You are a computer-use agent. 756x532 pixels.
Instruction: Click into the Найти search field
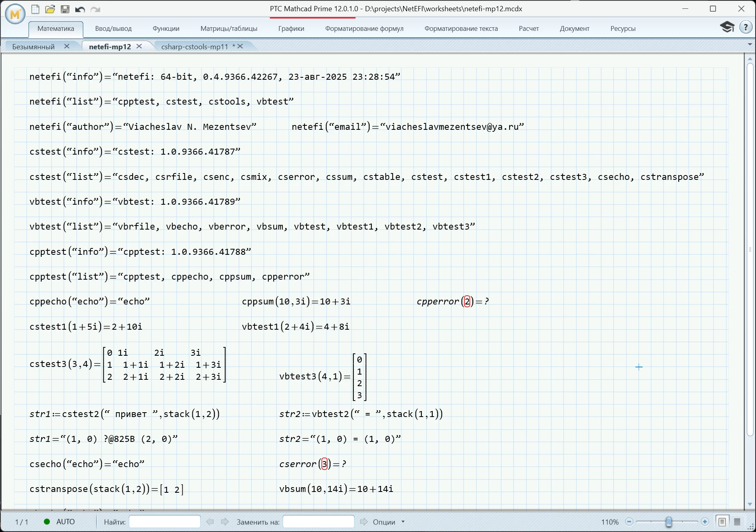tap(165, 522)
